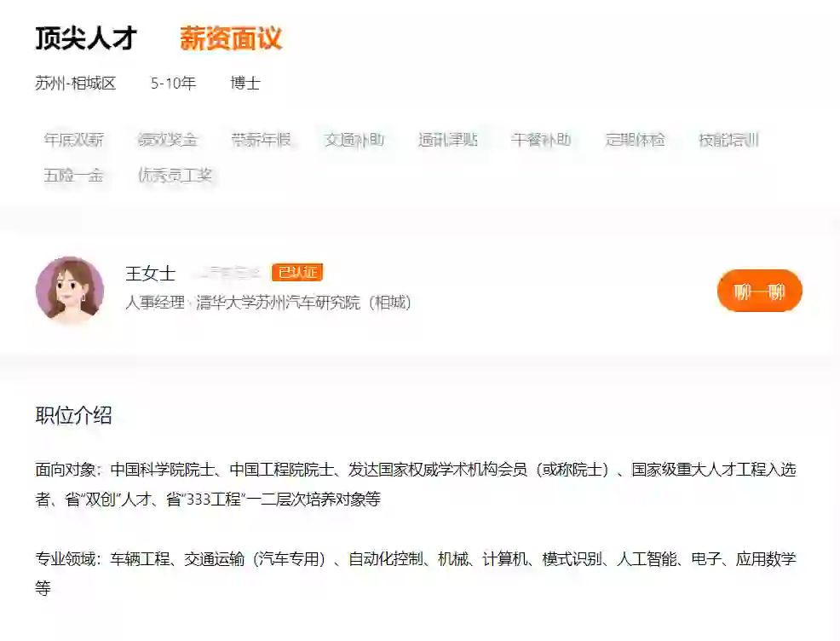Select the 技能培训 benefit tag
The height and width of the screenshot is (641, 840).
pos(731,140)
